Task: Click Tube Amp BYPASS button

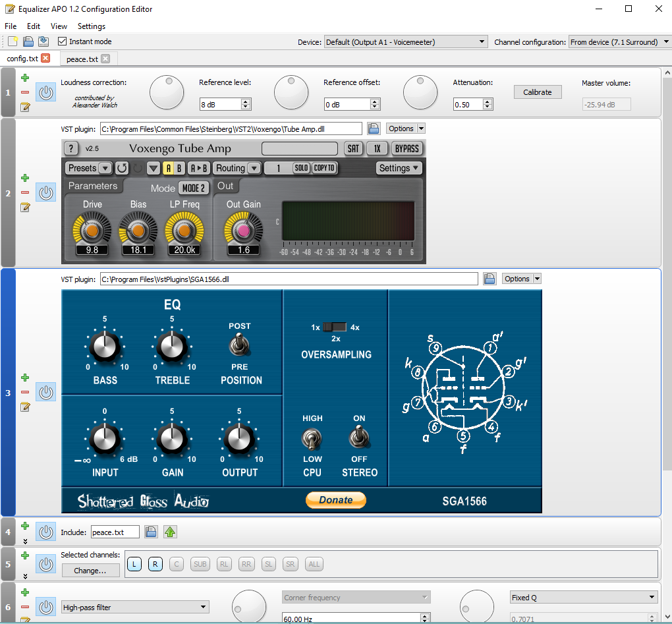Action: 406,149
